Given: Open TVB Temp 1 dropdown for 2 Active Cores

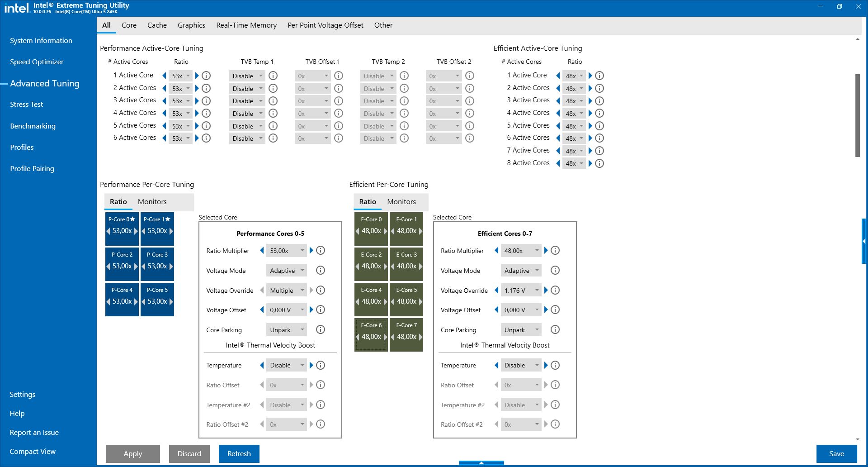Looking at the screenshot, I should tap(247, 88).
